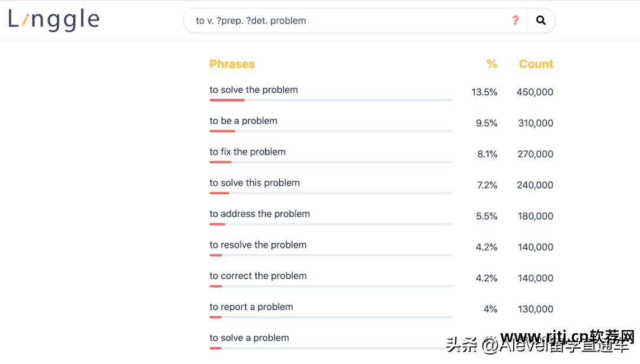
Task: Click the 'Phrases' column header
Action: point(232,63)
